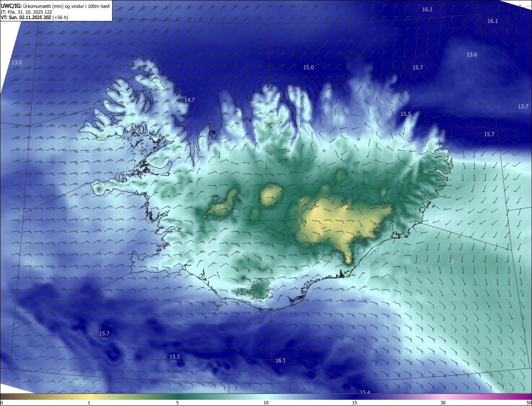The image size is (532, 406).
Task: Click the map value 15.4
Action: (x=365, y=392)
